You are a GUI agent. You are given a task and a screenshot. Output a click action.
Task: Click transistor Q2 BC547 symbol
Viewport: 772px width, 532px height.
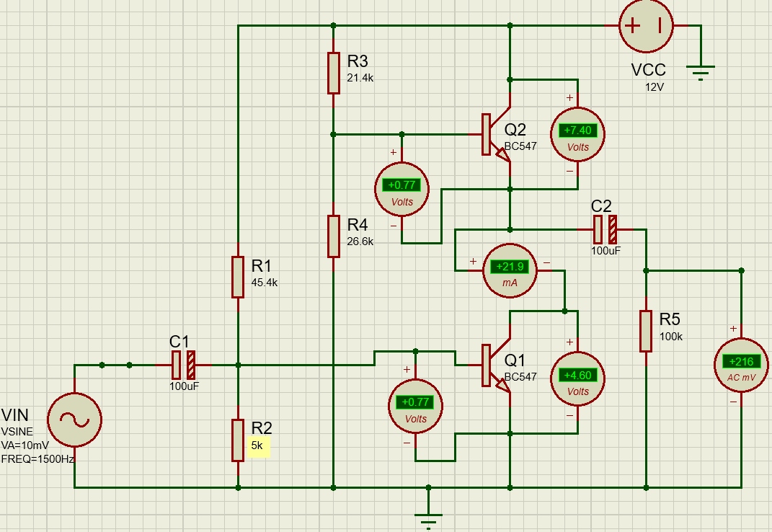pos(495,135)
